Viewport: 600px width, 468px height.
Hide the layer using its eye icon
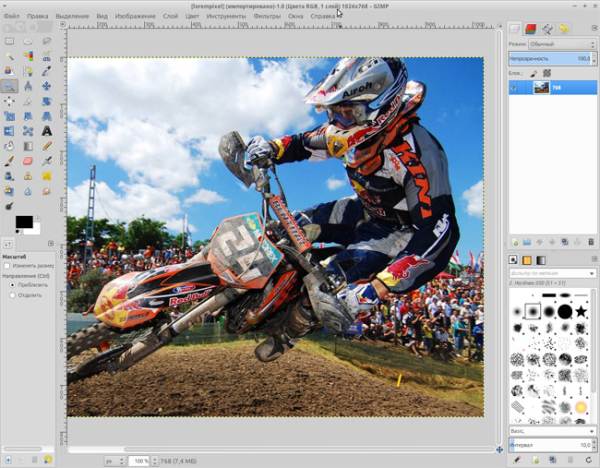(516, 88)
